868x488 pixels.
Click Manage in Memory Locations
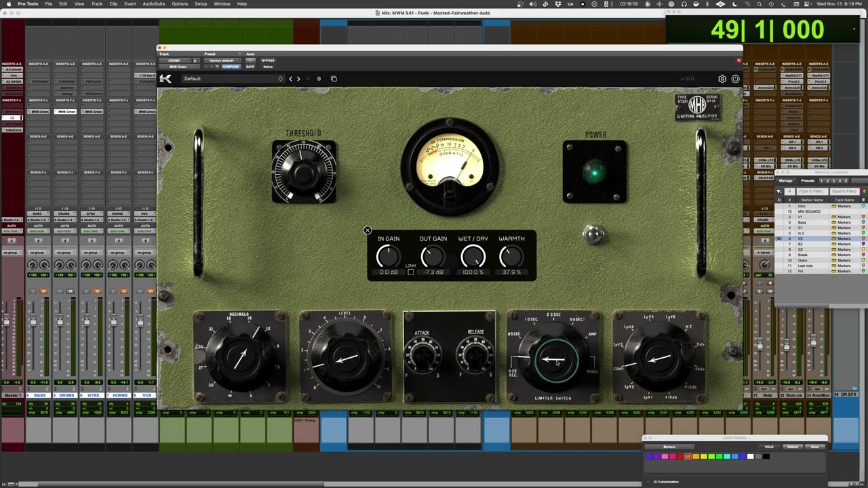coord(785,181)
